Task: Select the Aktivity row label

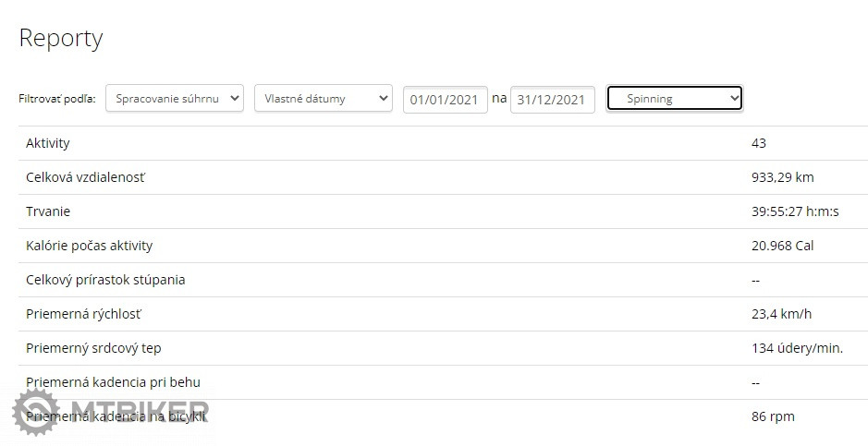Action: tap(48, 143)
